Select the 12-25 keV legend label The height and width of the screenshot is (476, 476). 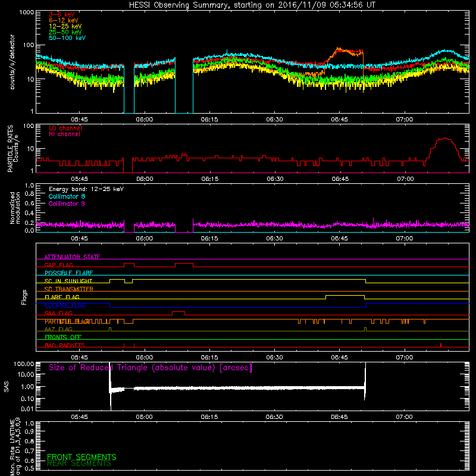65,26
